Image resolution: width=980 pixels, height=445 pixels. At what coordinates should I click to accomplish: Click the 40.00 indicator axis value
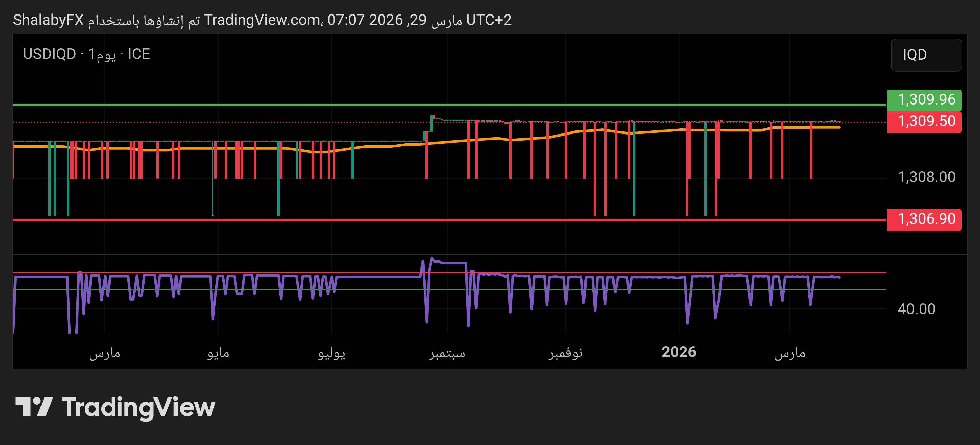pos(916,309)
